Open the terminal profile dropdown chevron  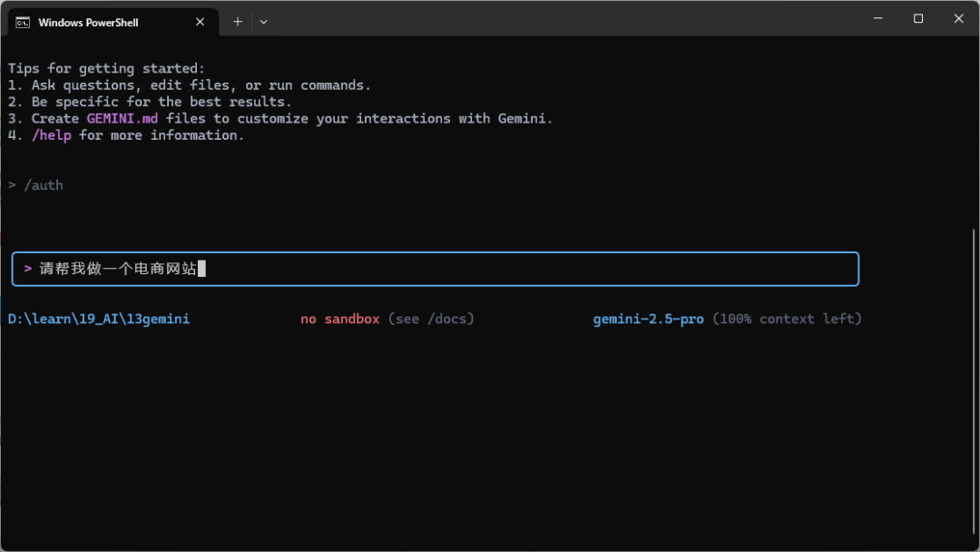click(x=263, y=20)
